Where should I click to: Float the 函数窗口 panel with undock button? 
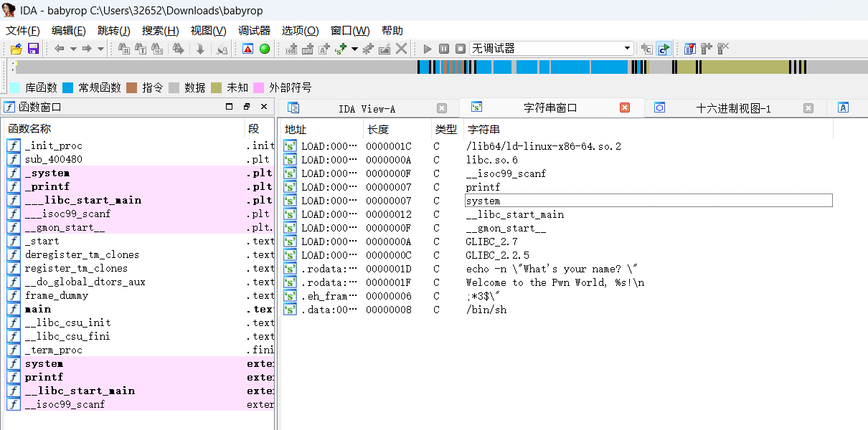(x=246, y=107)
